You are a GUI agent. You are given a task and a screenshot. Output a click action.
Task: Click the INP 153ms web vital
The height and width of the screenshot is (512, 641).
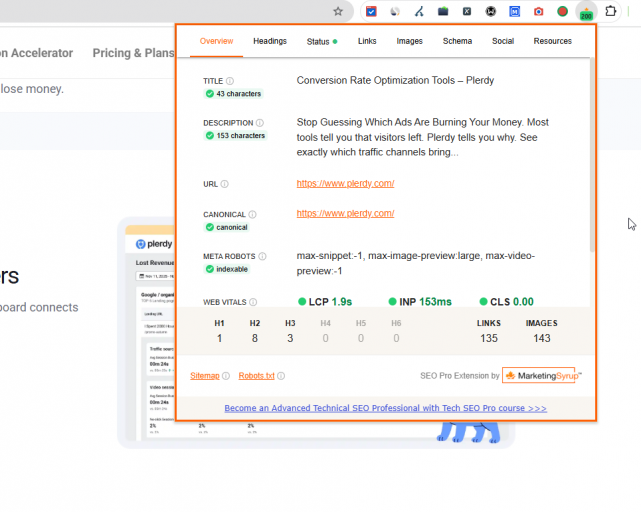coord(420,302)
